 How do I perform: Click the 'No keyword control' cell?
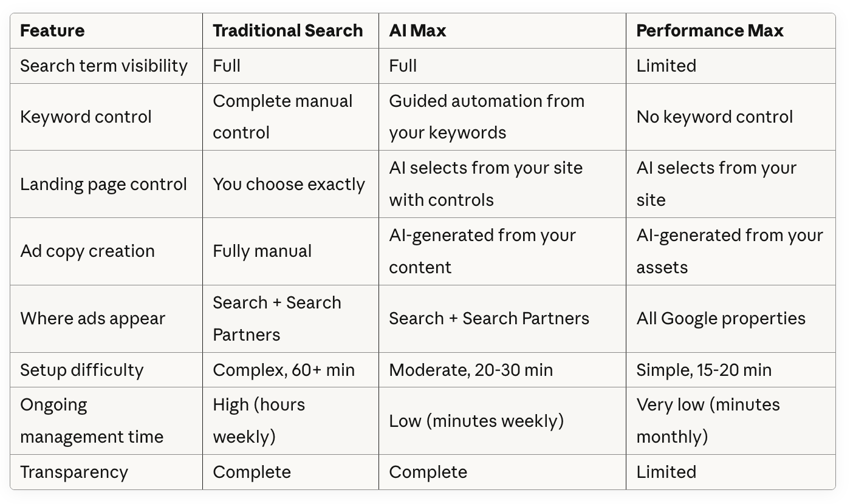714,117
